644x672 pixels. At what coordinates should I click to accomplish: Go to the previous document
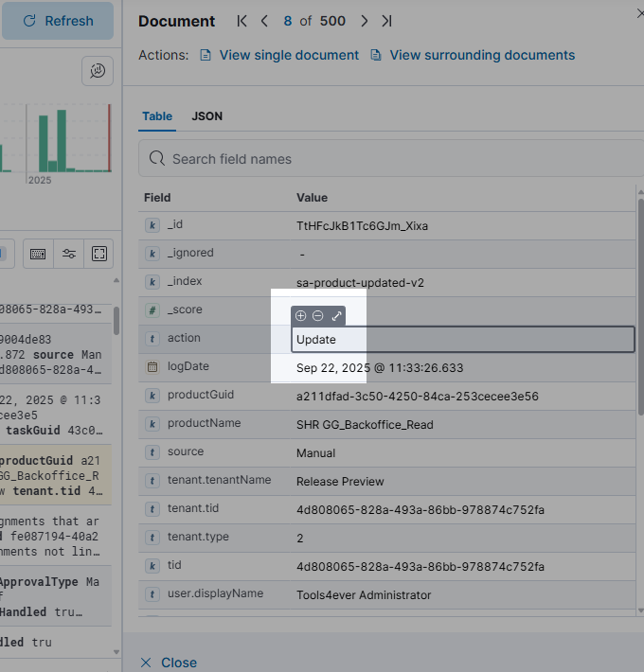coord(264,21)
